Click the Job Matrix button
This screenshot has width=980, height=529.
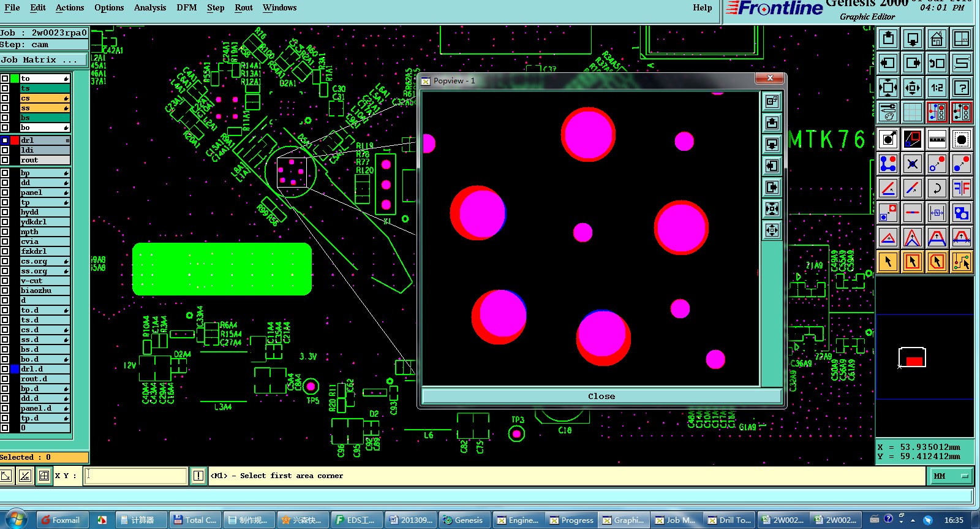click(43, 59)
